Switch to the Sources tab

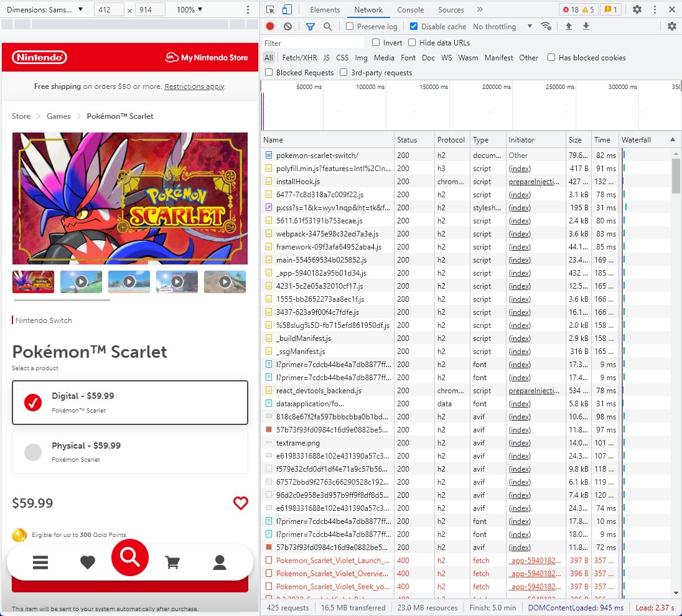(451, 9)
